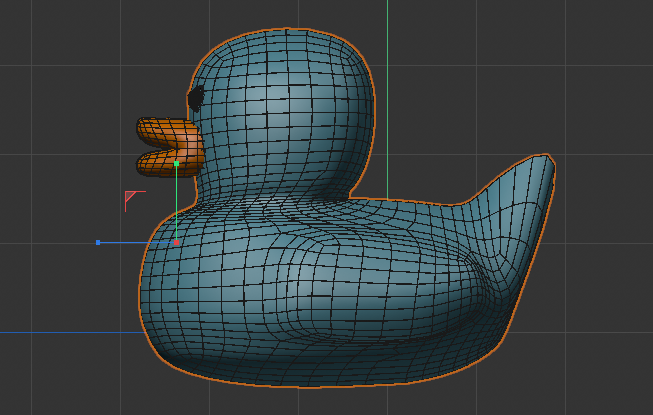Select the lower half of the orange beak

pyautogui.click(x=168, y=160)
